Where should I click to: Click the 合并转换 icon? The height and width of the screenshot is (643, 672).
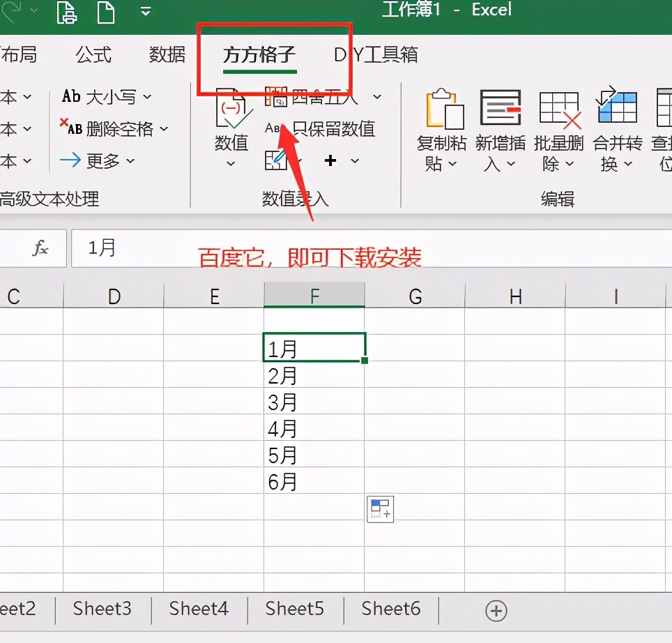click(x=617, y=105)
